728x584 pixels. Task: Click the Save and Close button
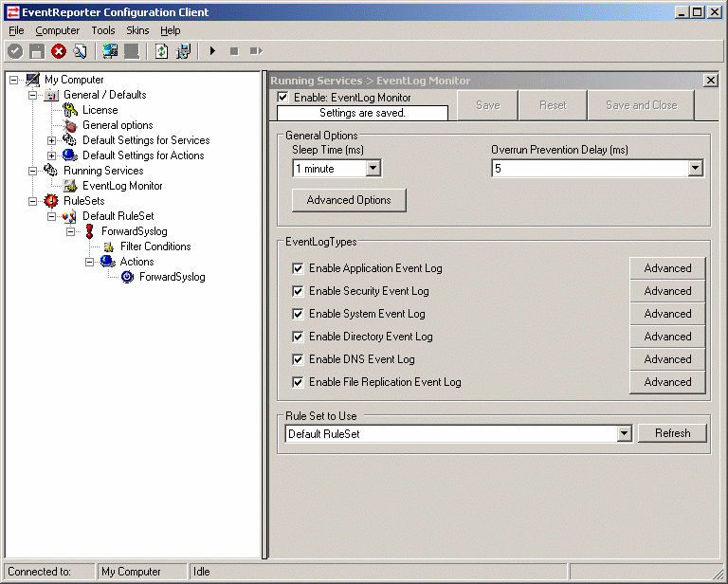point(641,105)
